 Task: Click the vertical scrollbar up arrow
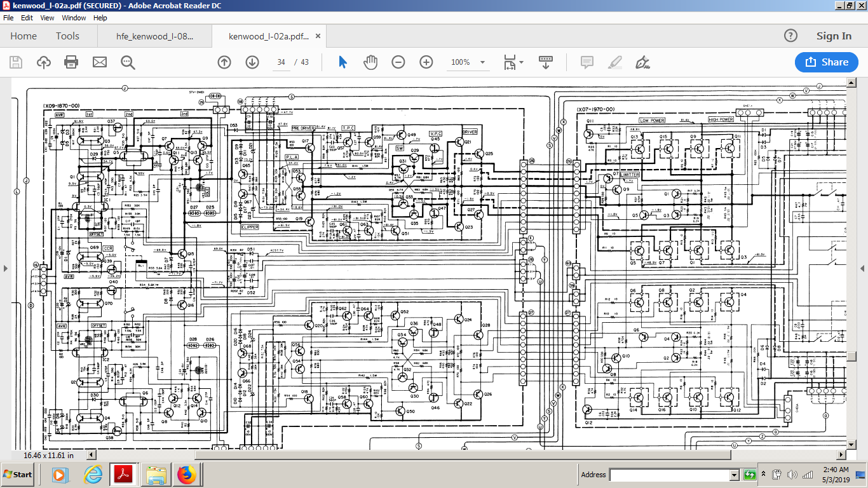click(x=852, y=83)
